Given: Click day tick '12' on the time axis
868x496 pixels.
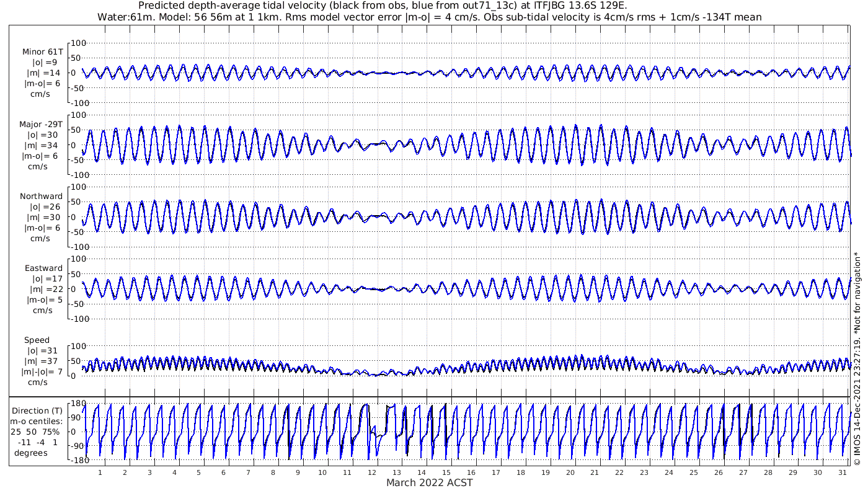Looking at the screenshot, I should 372,472.
